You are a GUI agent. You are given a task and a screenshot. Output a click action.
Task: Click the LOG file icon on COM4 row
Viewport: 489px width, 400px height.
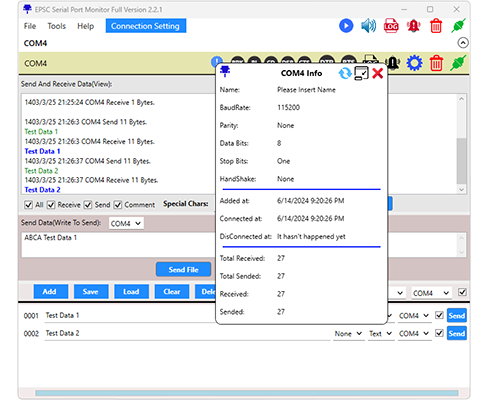[370, 59]
